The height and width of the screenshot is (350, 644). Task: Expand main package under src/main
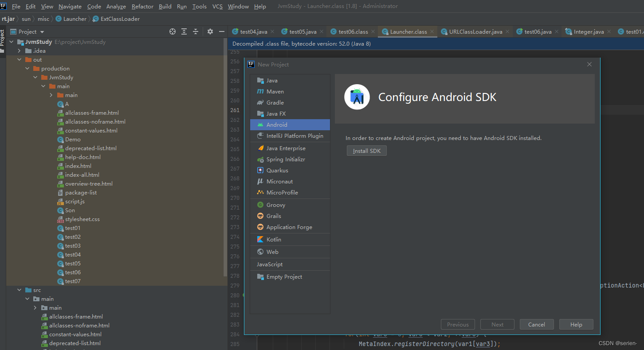pyautogui.click(x=35, y=308)
